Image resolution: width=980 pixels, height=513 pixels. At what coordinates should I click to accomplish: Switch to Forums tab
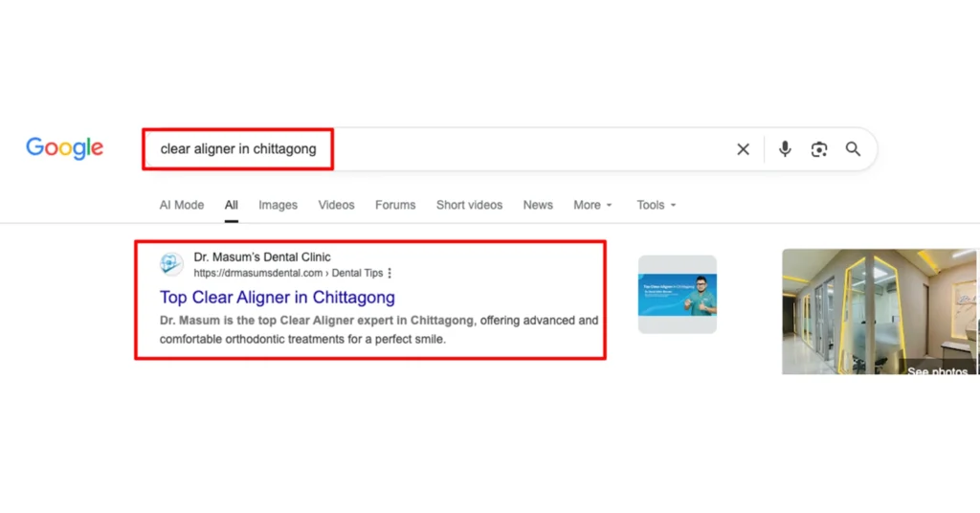395,205
